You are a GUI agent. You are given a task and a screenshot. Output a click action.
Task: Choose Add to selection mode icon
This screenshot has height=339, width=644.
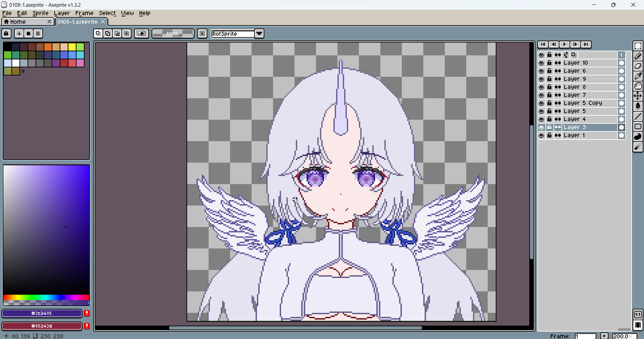(x=108, y=33)
